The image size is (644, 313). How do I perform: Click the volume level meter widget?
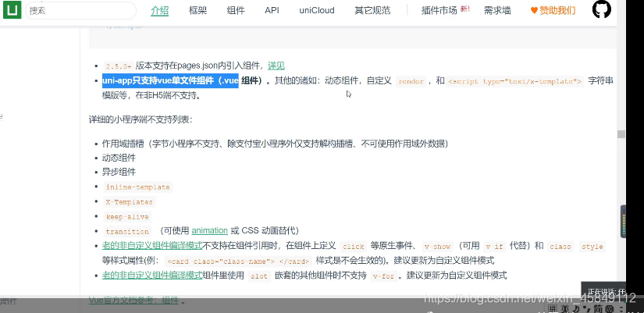(x=624, y=222)
